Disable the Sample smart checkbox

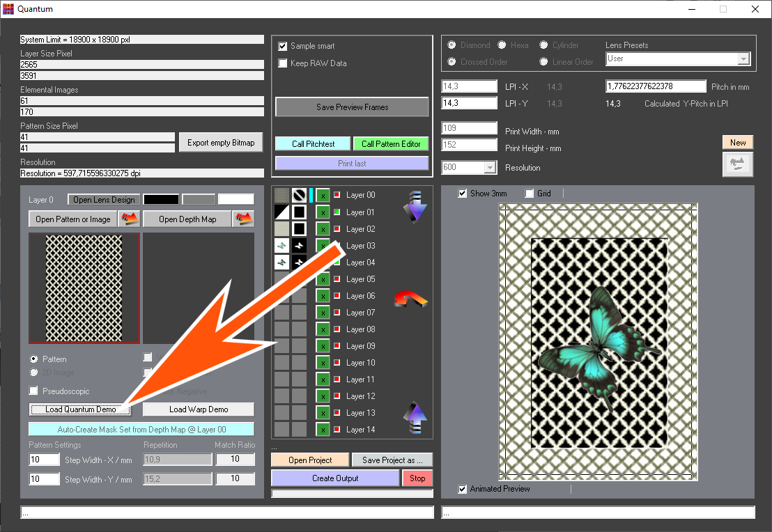[283, 47]
